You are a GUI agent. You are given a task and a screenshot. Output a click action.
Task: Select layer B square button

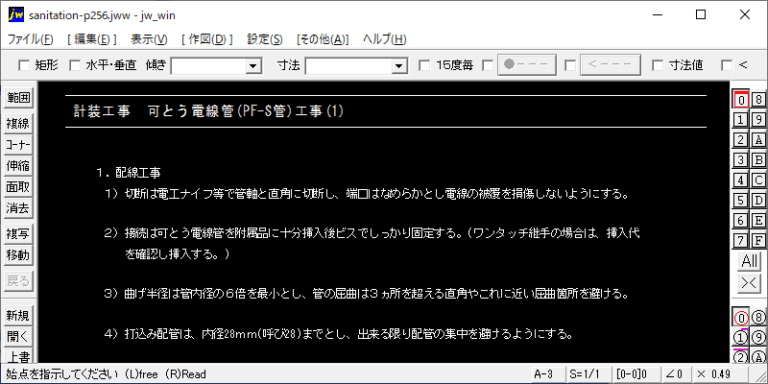click(x=759, y=160)
